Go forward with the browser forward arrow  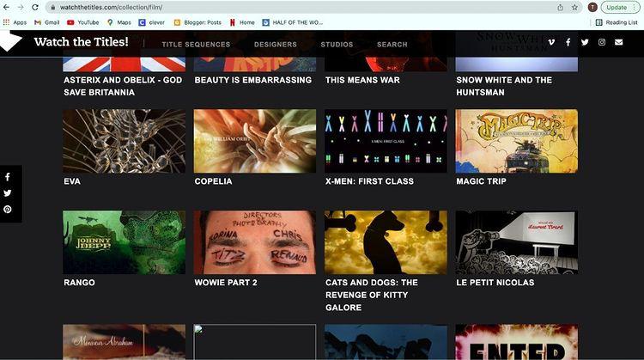pyautogui.click(x=21, y=8)
